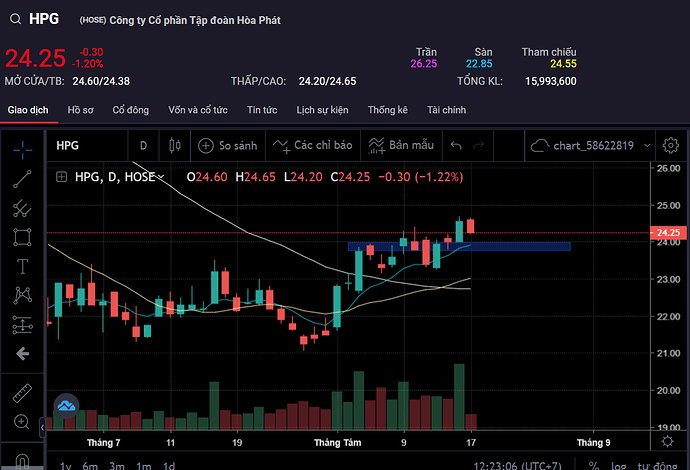Select the trend line drawing tool
The height and width of the screenshot is (470, 690).
pyautogui.click(x=22, y=179)
